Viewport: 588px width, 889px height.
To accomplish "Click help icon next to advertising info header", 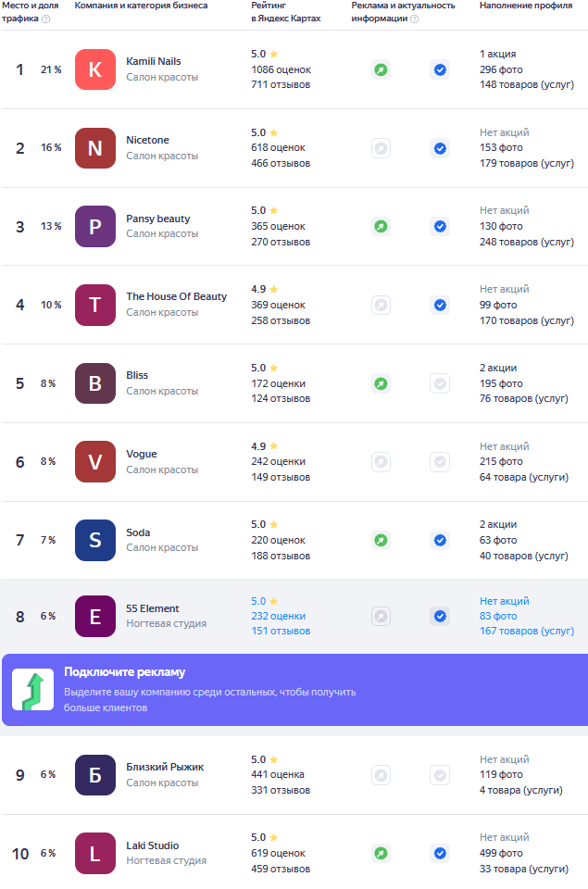I will coord(414,19).
